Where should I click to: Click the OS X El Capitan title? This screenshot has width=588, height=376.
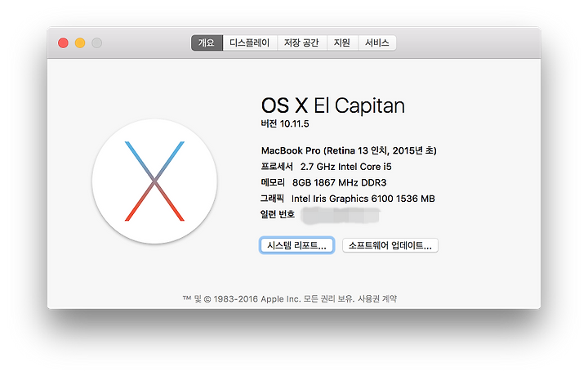coord(333,105)
